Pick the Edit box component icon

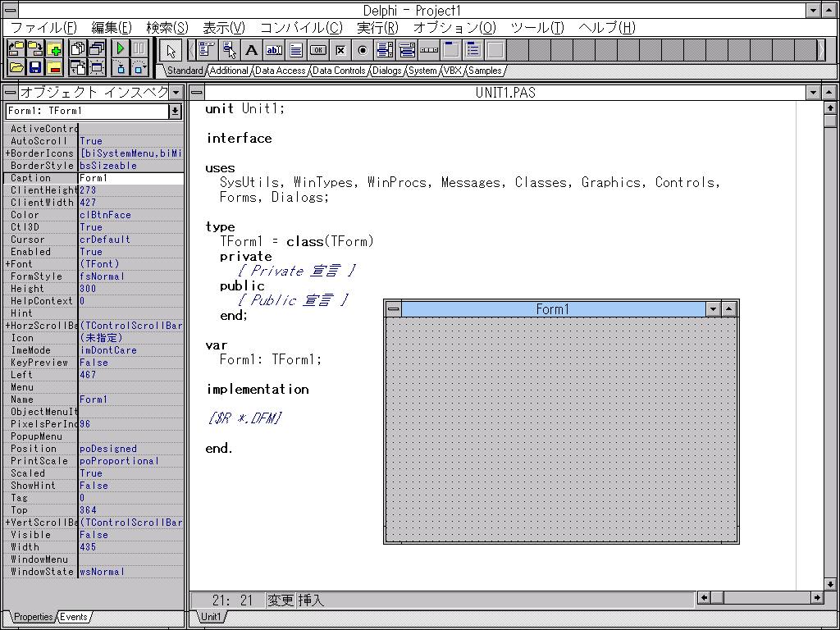(274, 50)
